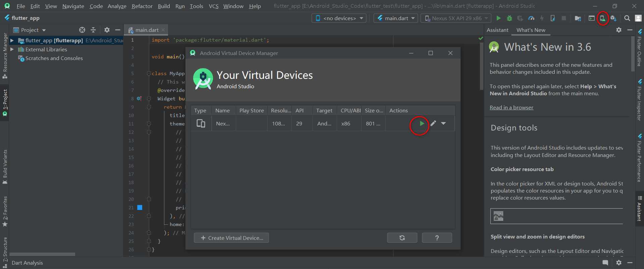This screenshot has width=644, height=269.
Task: Open the Build menu
Action: click(x=164, y=6)
